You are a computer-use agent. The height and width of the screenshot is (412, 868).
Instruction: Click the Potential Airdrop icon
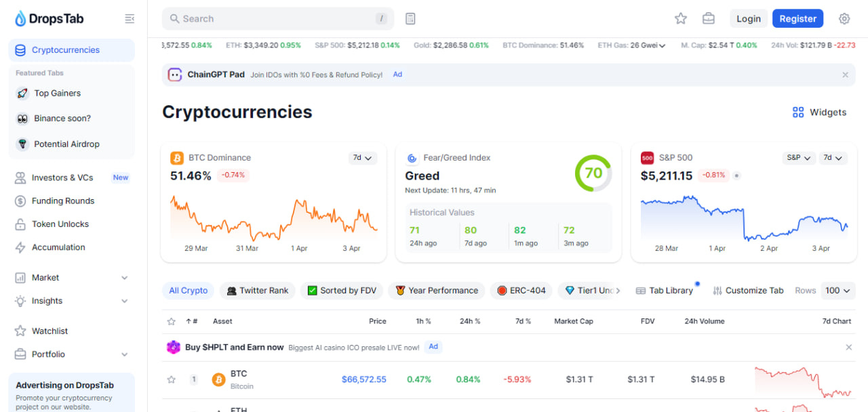click(22, 144)
